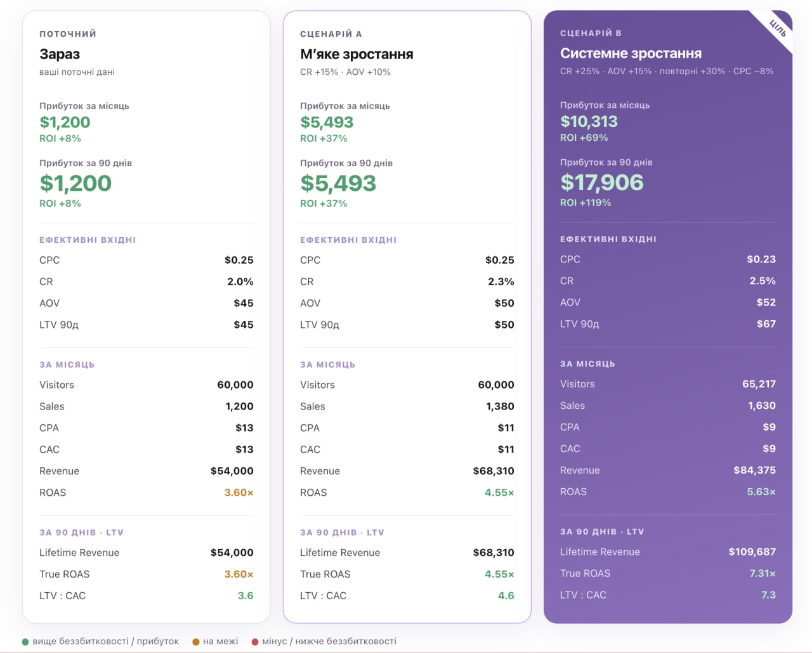Screen dimensions: 812x653
Task: Click the 'ЦІЛЬ' corner ribbon badge
Action: pyautogui.click(x=778, y=28)
